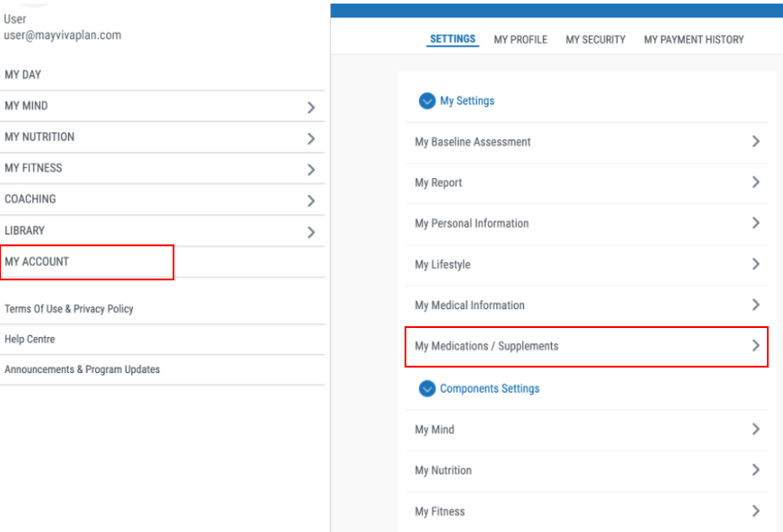Image resolution: width=783 pixels, height=532 pixels.
Task: Click the My Report arrow icon
Action: (x=755, y=182)
